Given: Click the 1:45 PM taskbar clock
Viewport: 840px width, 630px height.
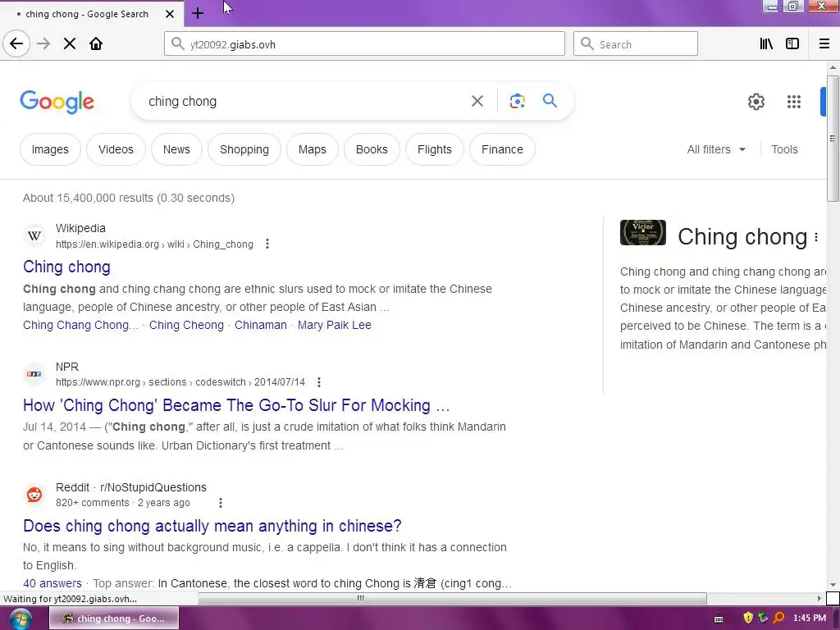Looking at the screenshot, I should tap(810, 619).
